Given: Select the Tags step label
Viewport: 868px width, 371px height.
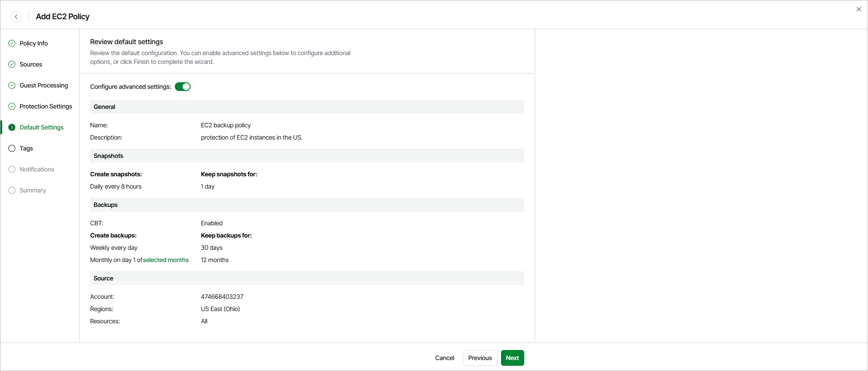Looking at the screenshot, I should 26,148.
